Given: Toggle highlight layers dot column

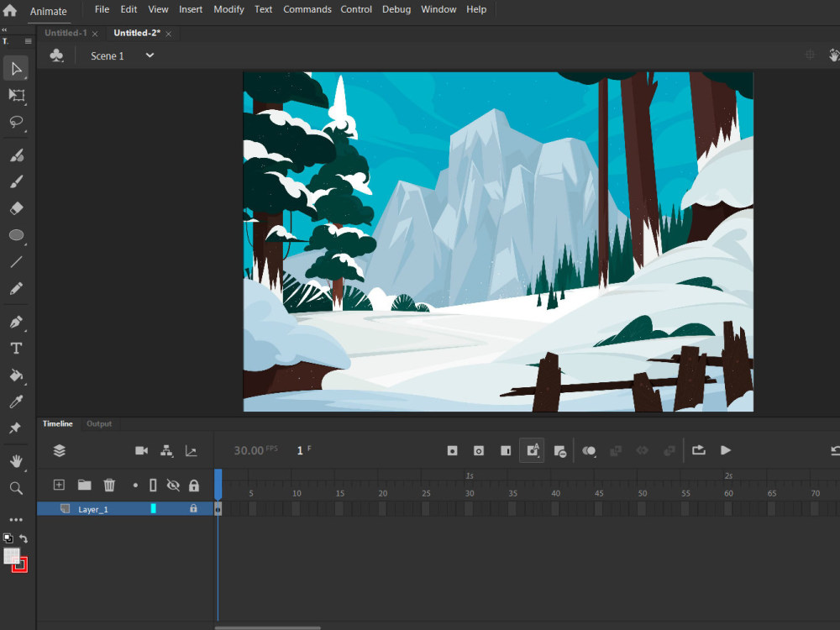Looking at the screenshot, I should click(x=135, y=486).
